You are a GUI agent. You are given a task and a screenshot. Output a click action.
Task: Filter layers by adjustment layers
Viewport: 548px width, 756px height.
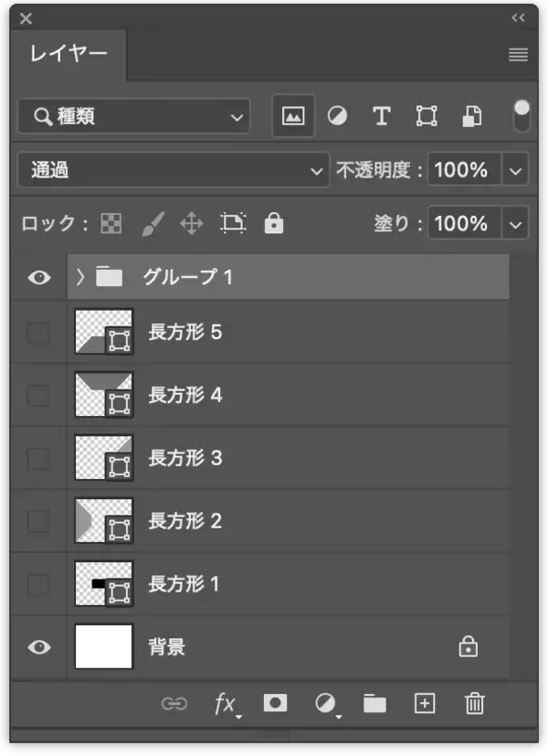click(x=337, y=116)
